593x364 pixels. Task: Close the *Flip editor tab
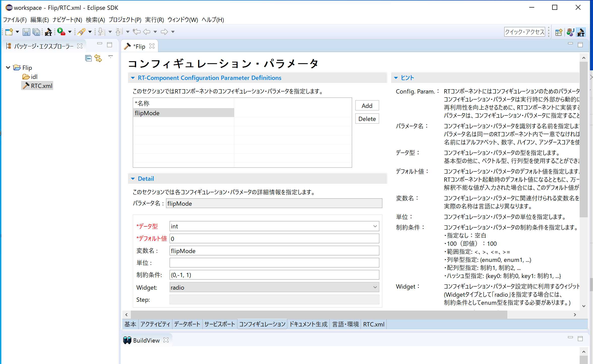(152, 46)
